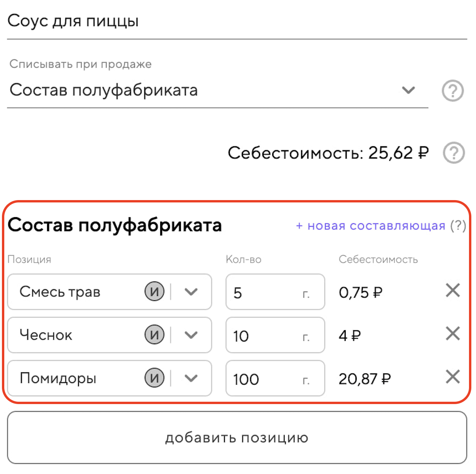Click help icon next to write-off dropdown
Viewport: 476px width, 474px height.
coord(453,91)
